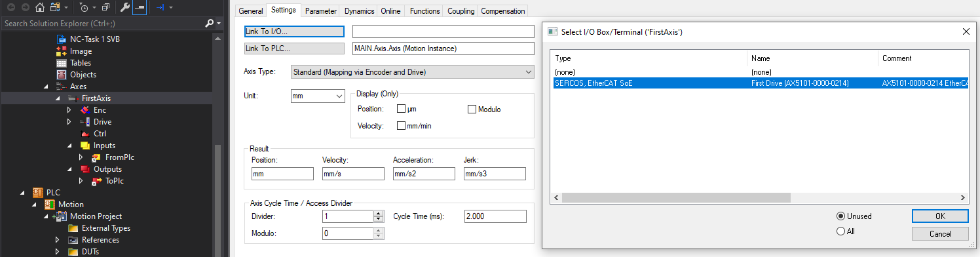The width and height of the screenshot is (980, 257).
Task: Enable the µm position checkbox
Action: click(402, 109)
